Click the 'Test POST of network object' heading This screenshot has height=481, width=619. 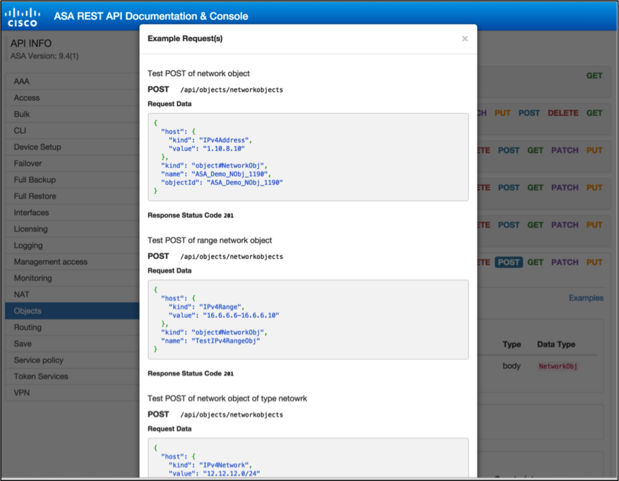click(199, 73)
